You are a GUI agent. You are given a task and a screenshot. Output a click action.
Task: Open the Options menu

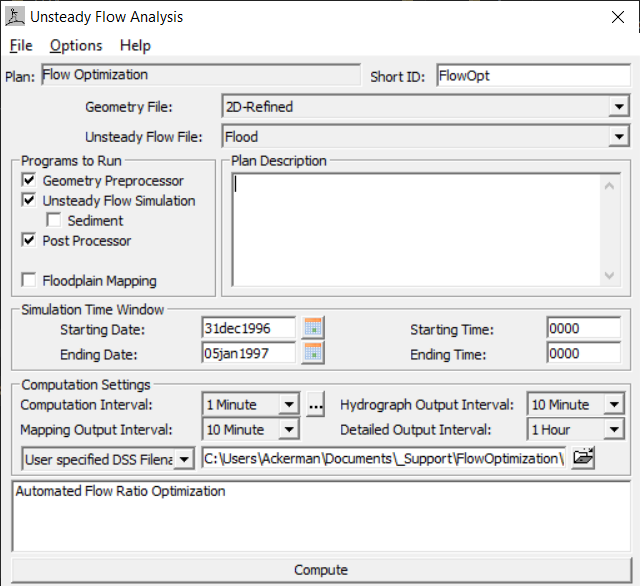pyautogui.click(x=76, y=45)
